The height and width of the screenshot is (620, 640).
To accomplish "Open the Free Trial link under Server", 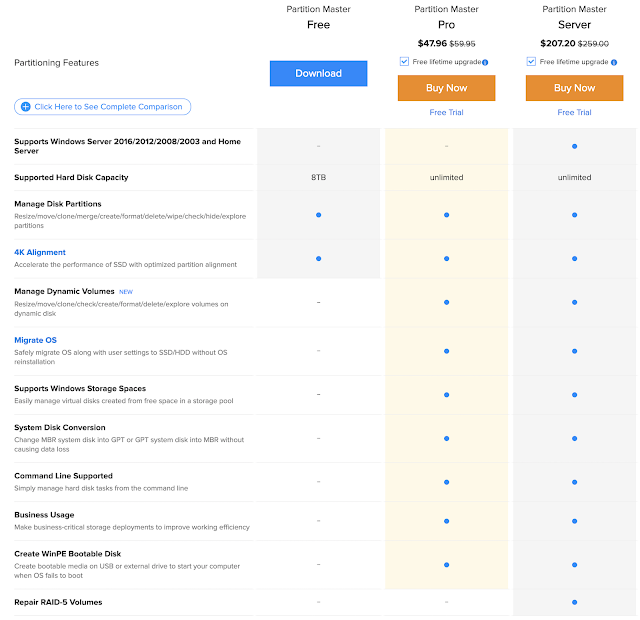I will (574, 113).
